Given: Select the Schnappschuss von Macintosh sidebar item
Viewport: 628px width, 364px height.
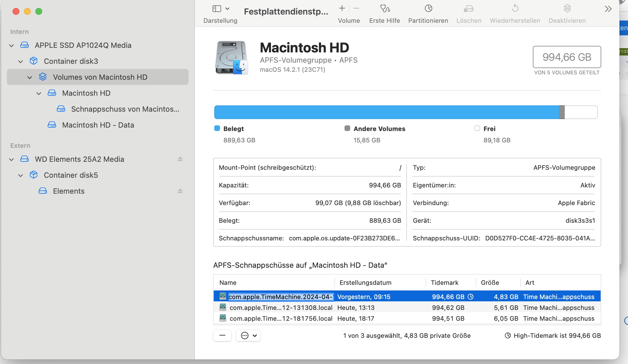Looking at the screenshot, I should pos(125,109).
